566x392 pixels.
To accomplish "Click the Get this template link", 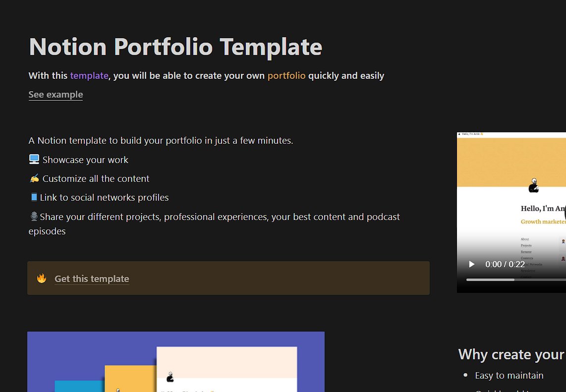I will (x=92, y=279).
